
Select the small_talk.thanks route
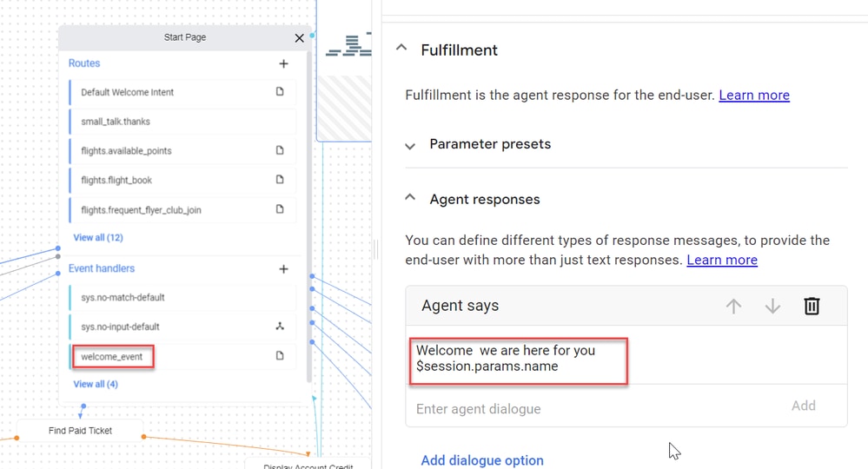point(182,122)
